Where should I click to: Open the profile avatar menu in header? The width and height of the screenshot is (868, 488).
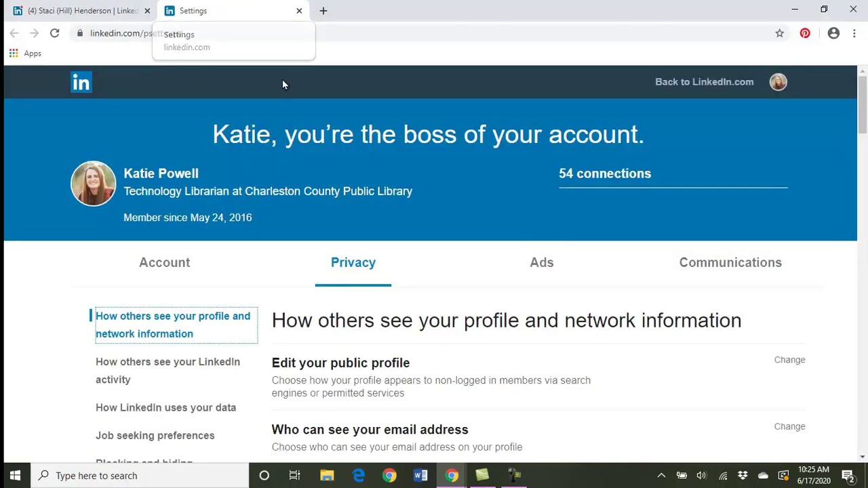pos(778,82)
